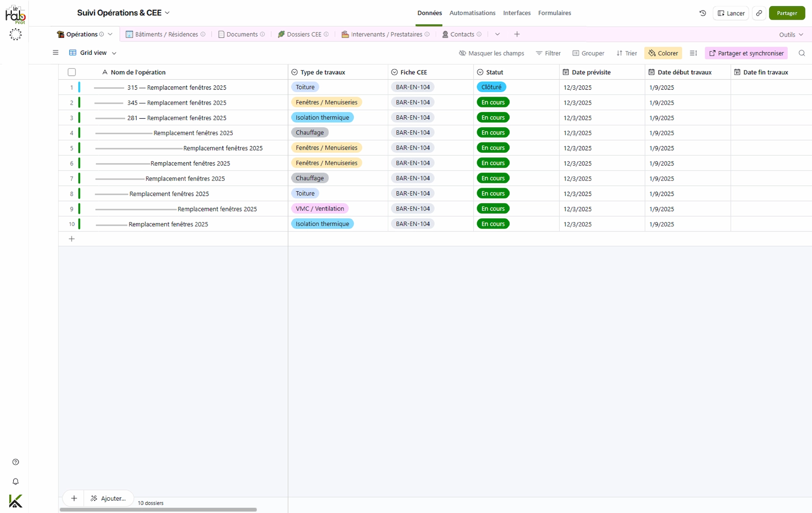Click the Nom de l'opération column header
Image resolution: width=812 pixels, height=513 pixels.
pyautogui.click(x=173, y=72)
